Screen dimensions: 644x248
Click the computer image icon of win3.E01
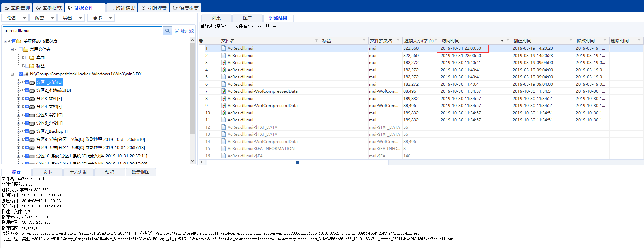pyautogui.click(x=26, y=74)
